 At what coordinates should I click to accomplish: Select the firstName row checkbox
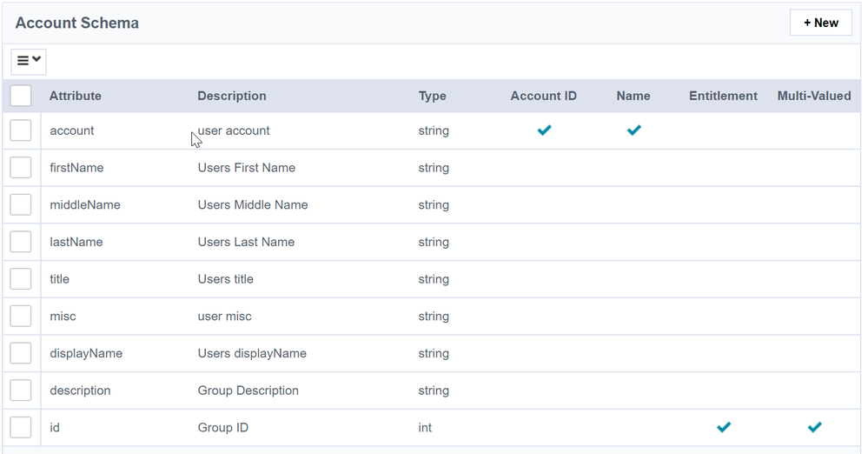coord(21,168)
